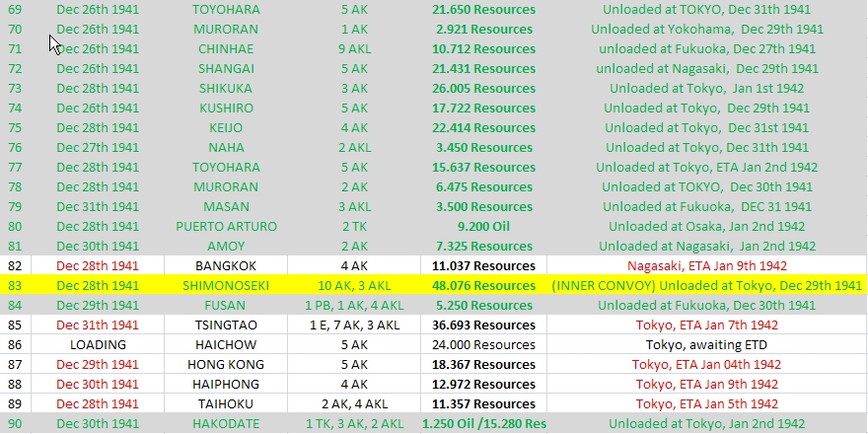Viewport: 868px width, 434px height.
Task: Click 'Unloaded at Tokyo, ETA Jan 2nd 1942'
Action: coord(707,167)
